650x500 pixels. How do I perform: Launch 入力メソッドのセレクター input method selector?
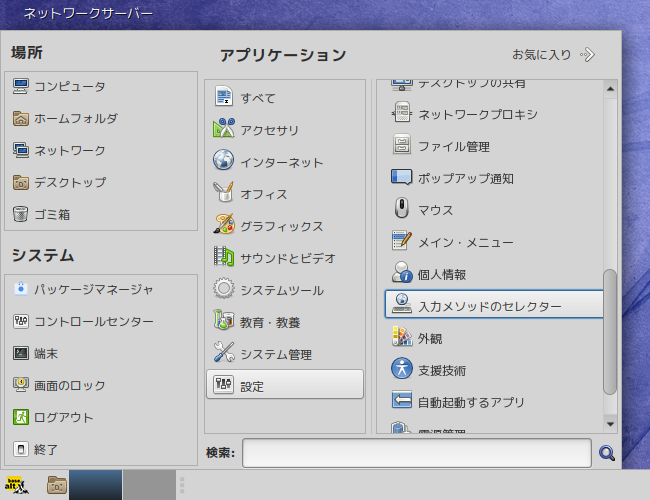point(494,304)
